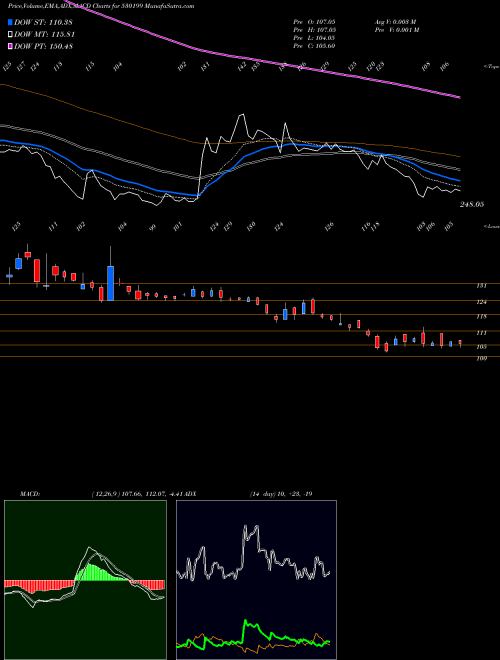Select the 'DOW PT: 150.48' legend label

pos(43,46)
